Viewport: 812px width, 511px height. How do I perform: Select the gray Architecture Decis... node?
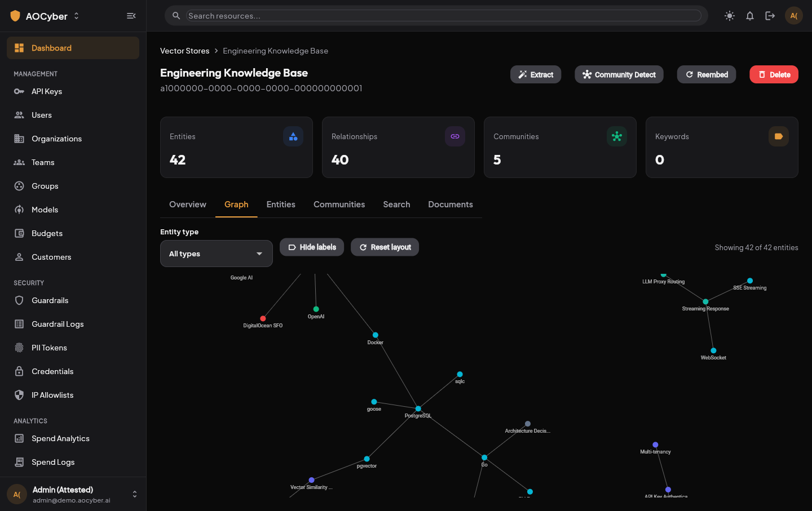[x=528, y=424]
